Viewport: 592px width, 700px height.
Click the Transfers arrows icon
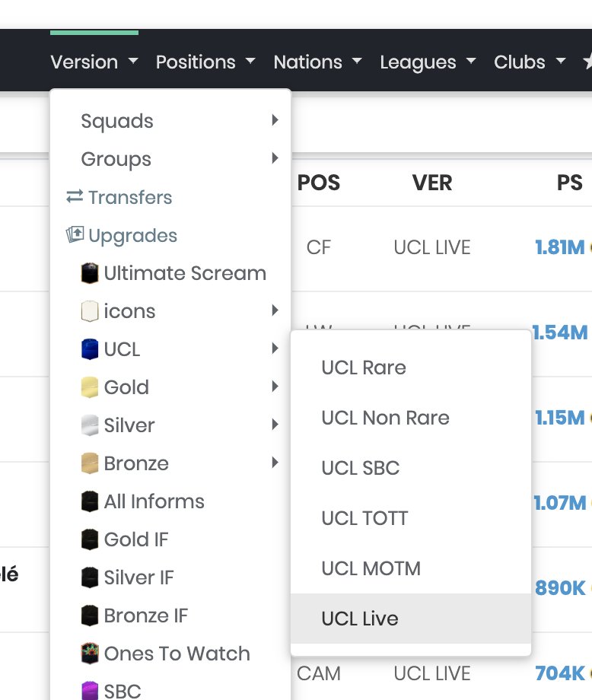click(x=75, y=196)
